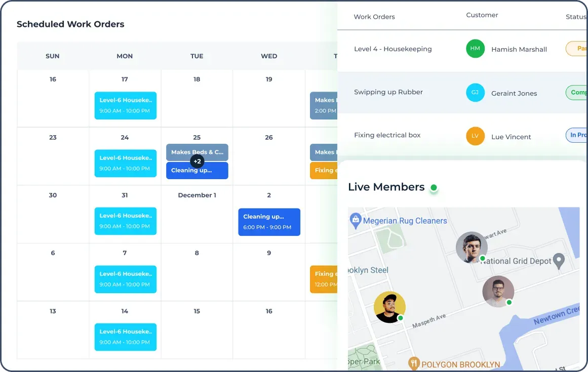588x372 pixels.
Task: Select the Customer column header
Action: [482, 15]
